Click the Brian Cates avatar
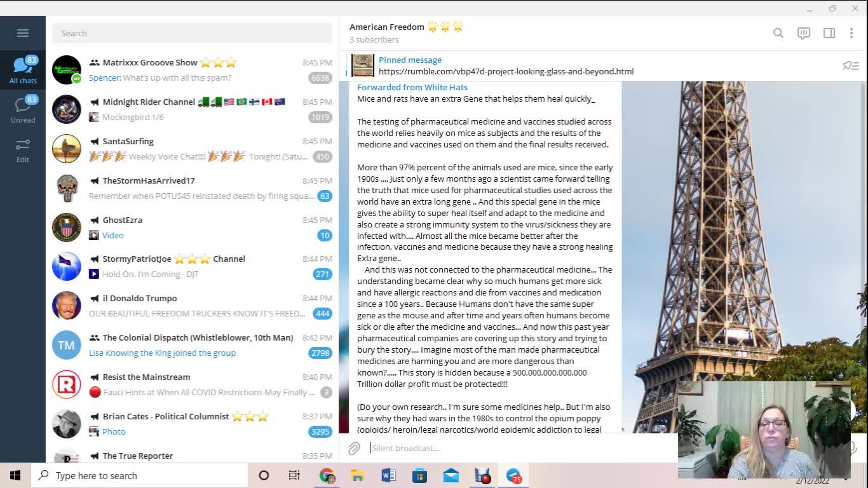Screen dimensions: 868x488 tap(67, 424)
